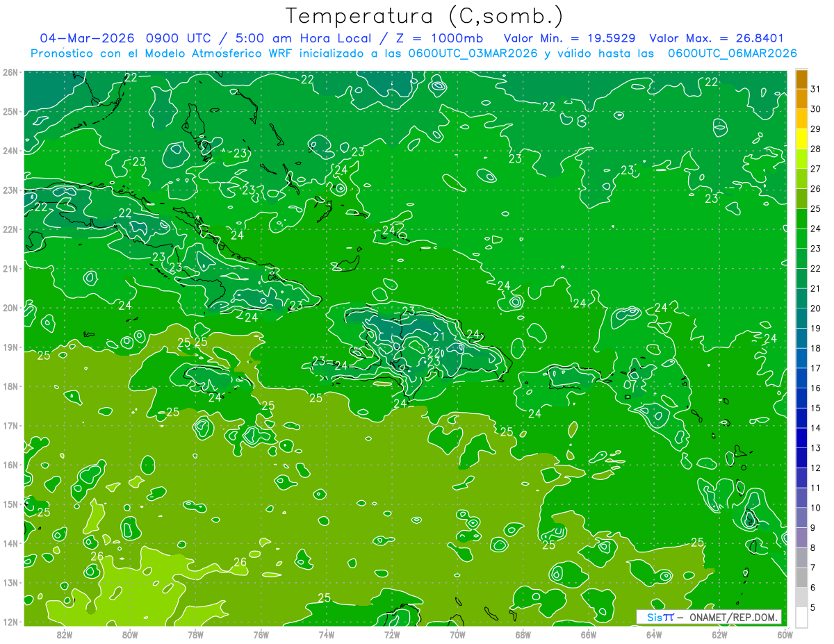Click the '60W' longitude axis label

pos(785,634)
